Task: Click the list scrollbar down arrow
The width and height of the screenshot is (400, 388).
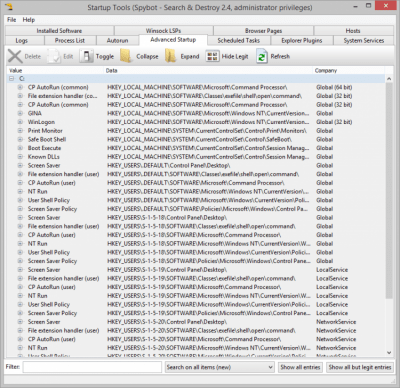Action: click(389, 352)
